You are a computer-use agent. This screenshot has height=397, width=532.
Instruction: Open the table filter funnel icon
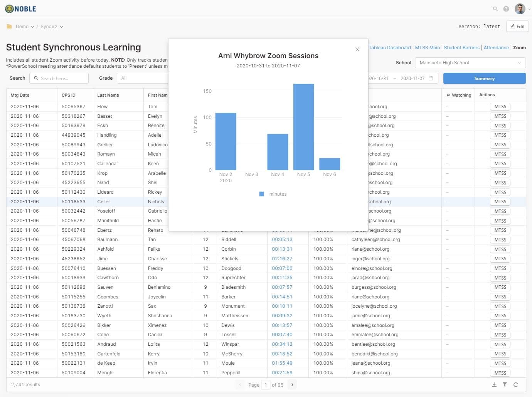pos(505,385)
